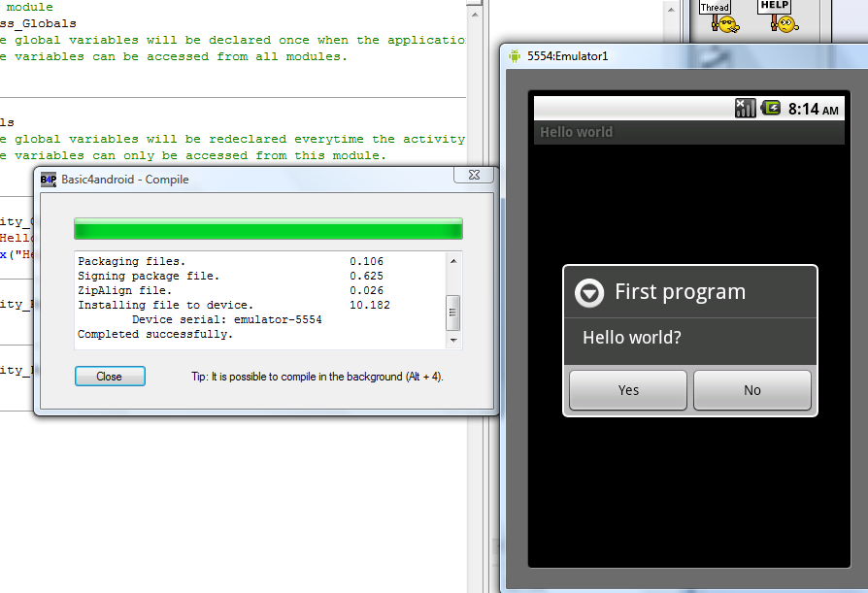Click the compile in background tip text
This screenshot has height=593, width=868.
tap(317, 377)
